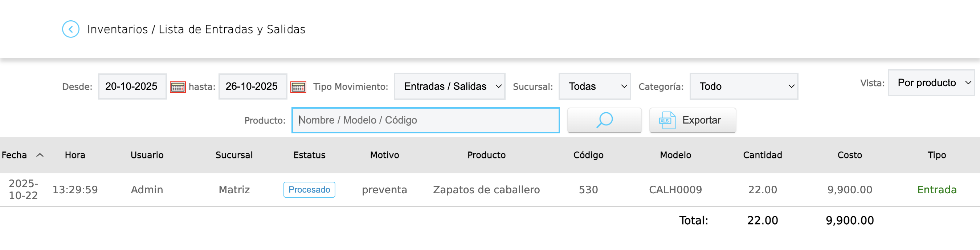Click the Desde date field
980x250 pixels.
coord(132,86)
